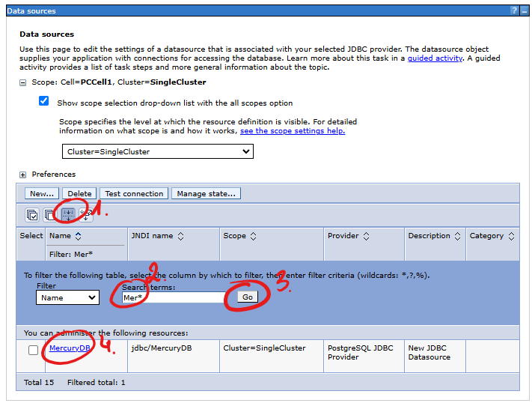Toggle the Show Filter View icon

click(x=68, y=215)
